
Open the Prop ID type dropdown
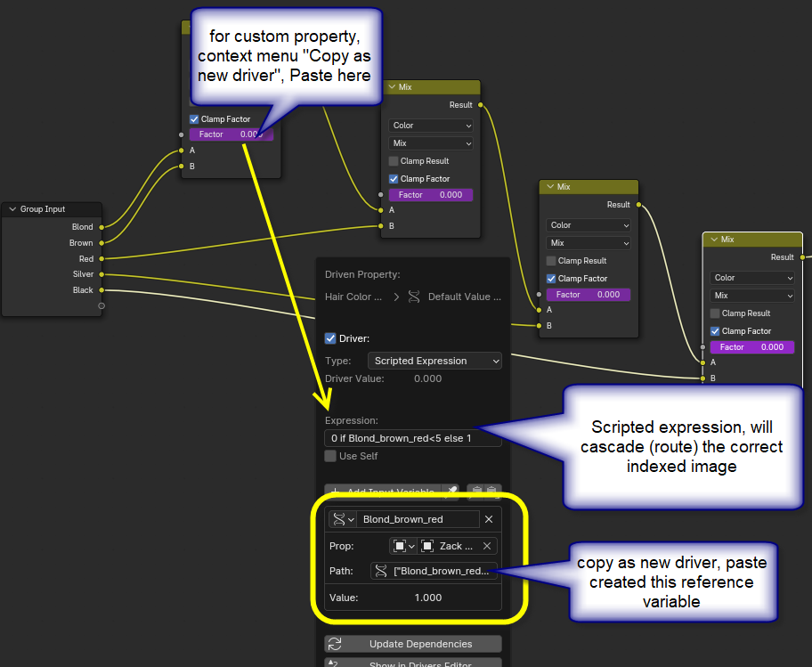[403, 546]
